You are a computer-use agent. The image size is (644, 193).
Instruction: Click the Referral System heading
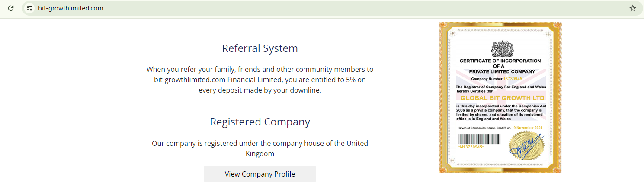[260, 48]
